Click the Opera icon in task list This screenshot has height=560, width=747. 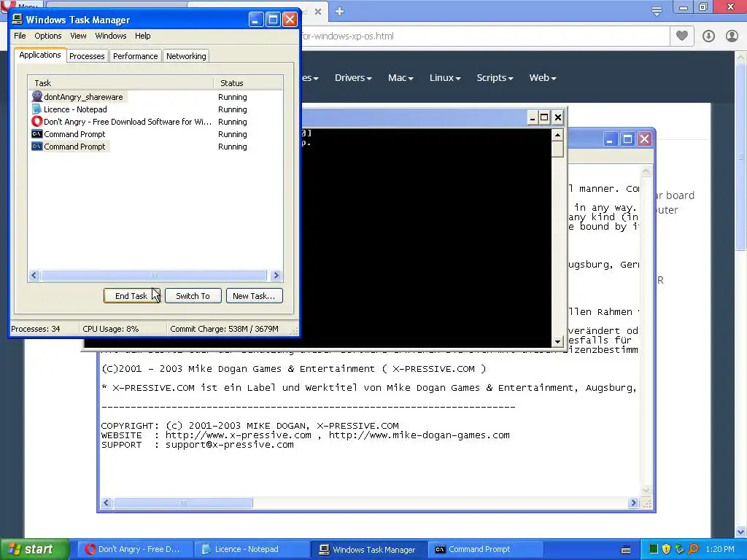click(x=36, y=122)
